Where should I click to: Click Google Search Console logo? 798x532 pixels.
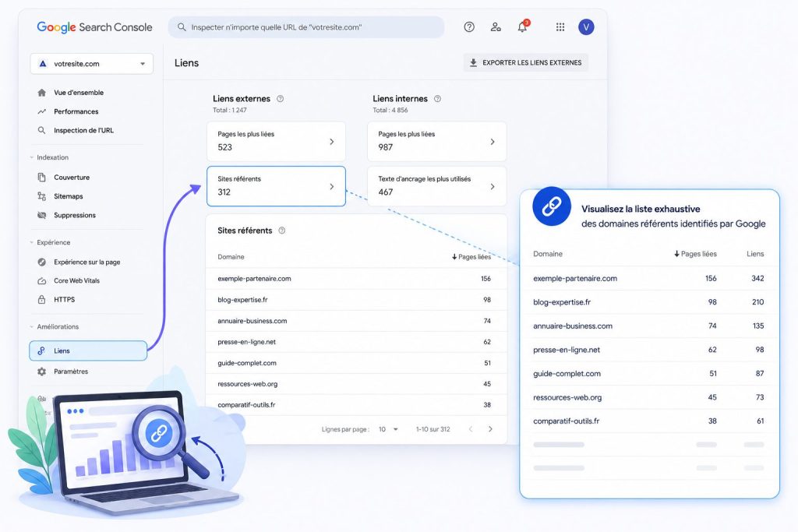[94, 27]
